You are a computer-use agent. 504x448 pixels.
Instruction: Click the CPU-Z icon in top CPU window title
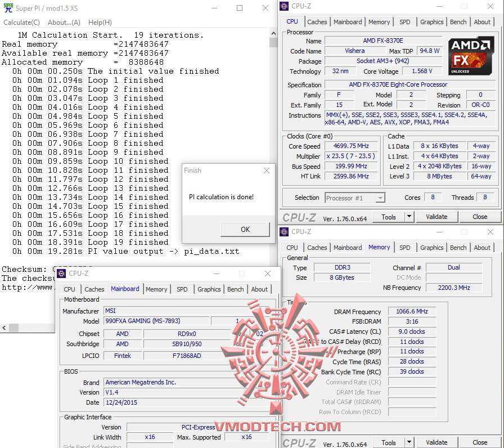284,6
